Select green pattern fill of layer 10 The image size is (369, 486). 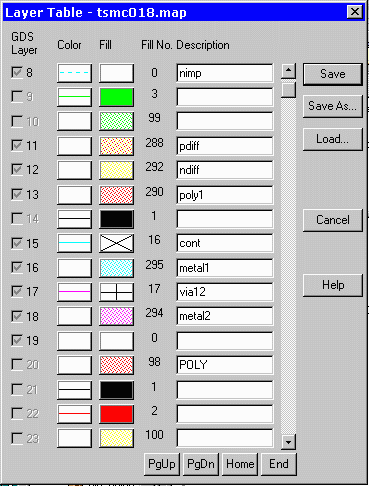tap(116, 121)
